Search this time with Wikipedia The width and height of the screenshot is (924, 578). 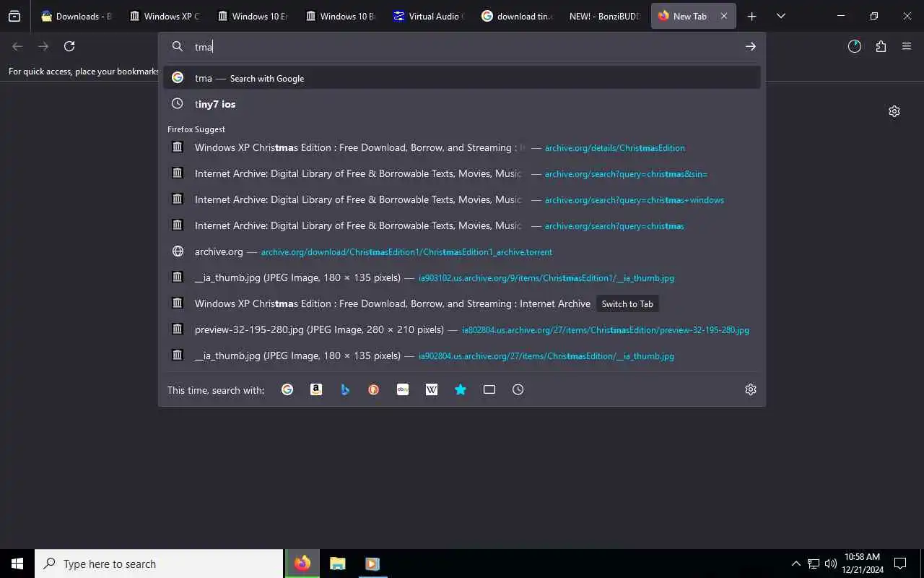coord(432,389)
